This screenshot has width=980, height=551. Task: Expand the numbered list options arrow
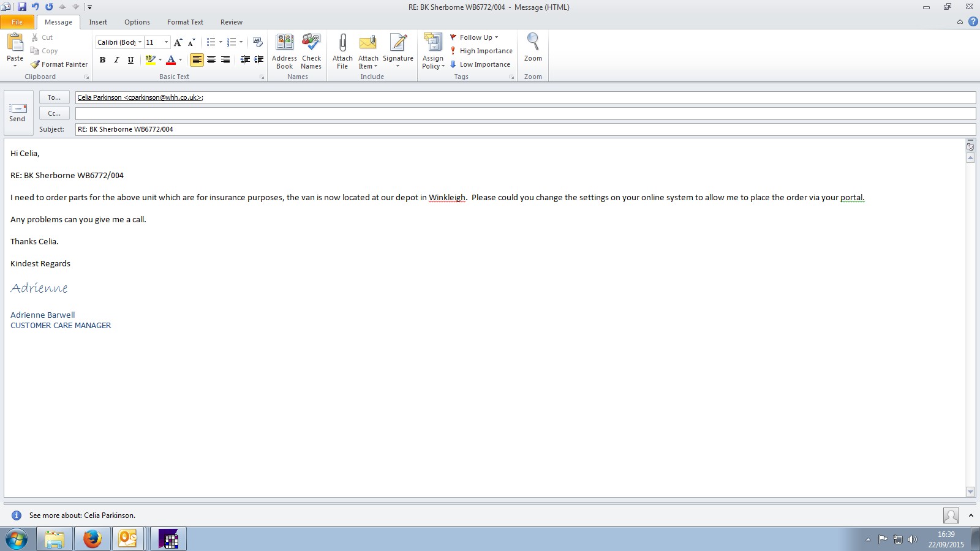(241, 42)
